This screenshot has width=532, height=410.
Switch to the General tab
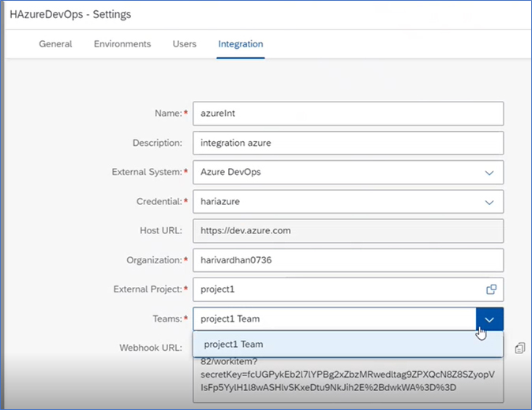55,44
